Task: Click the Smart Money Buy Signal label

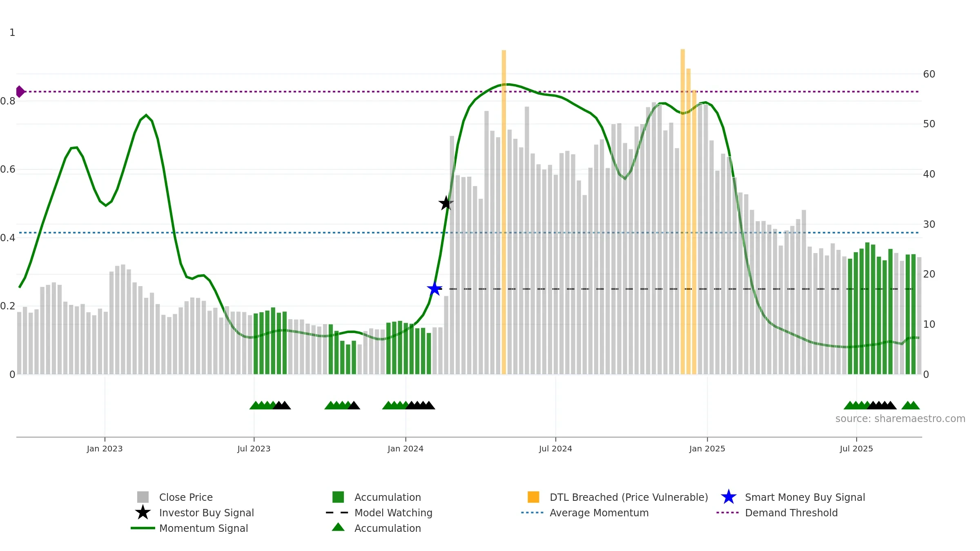Action: [x=805, y=497]
